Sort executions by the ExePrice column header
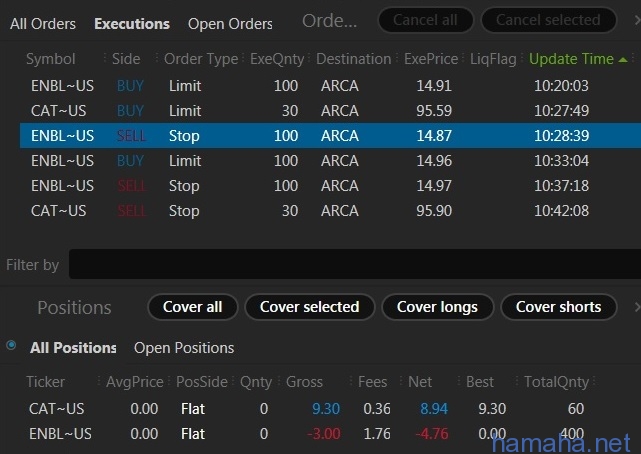 pyautogui.click(x=431, y=59)
